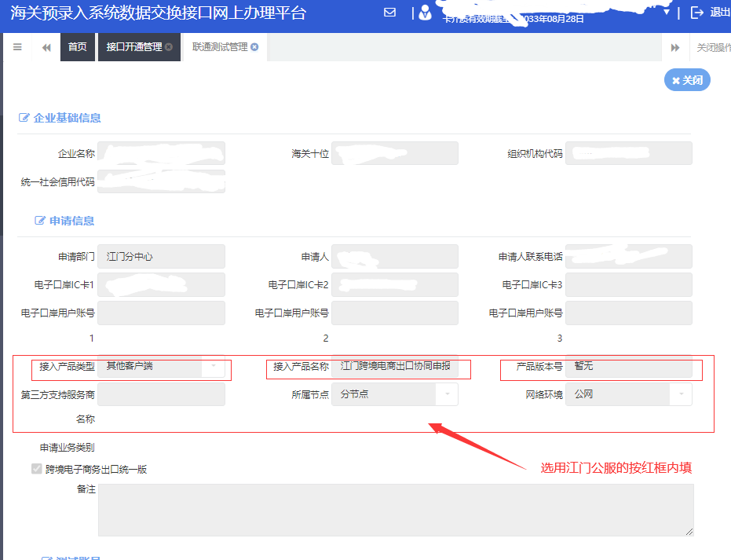Viewport: 731px width, 560px height.
Task: Click the 电子口岸IC卡1 field
Action: pos(161,285)
